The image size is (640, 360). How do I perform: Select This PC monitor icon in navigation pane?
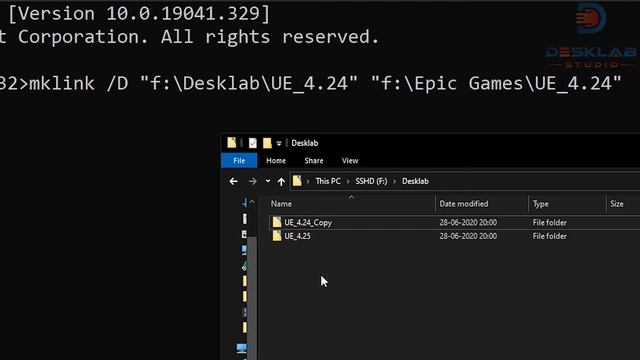pos(241,348)
